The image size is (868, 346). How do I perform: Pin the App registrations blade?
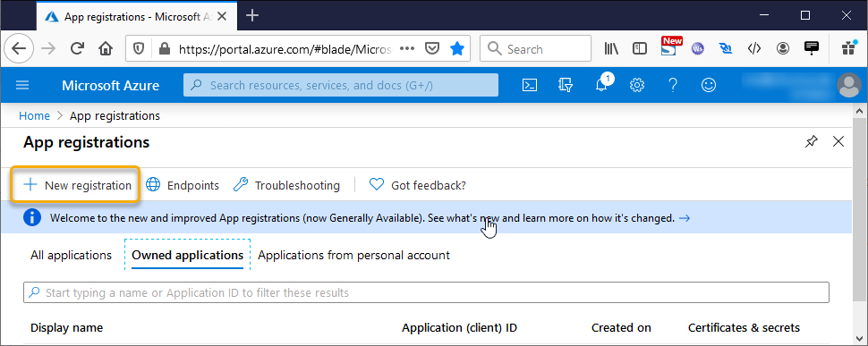(x=811, y=142)
